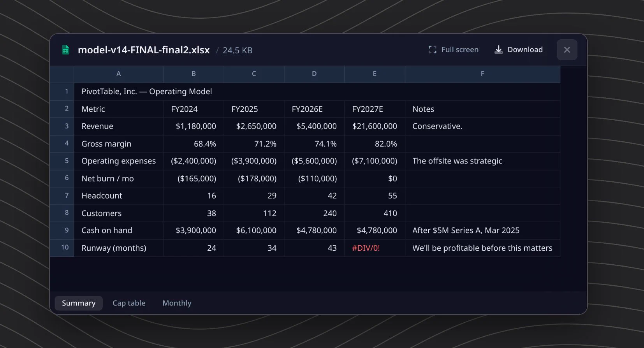The width and height of the screenshot is (644, 348).
Task: Select row 9 header
Action: 62,230
